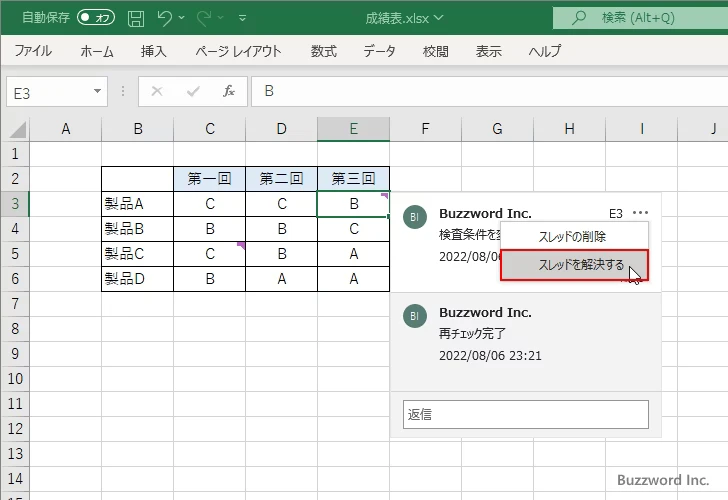Viewport: 728px width, 500px height.
Task: Open the Redo history dropdown arrow
Action: coord(221,18)
